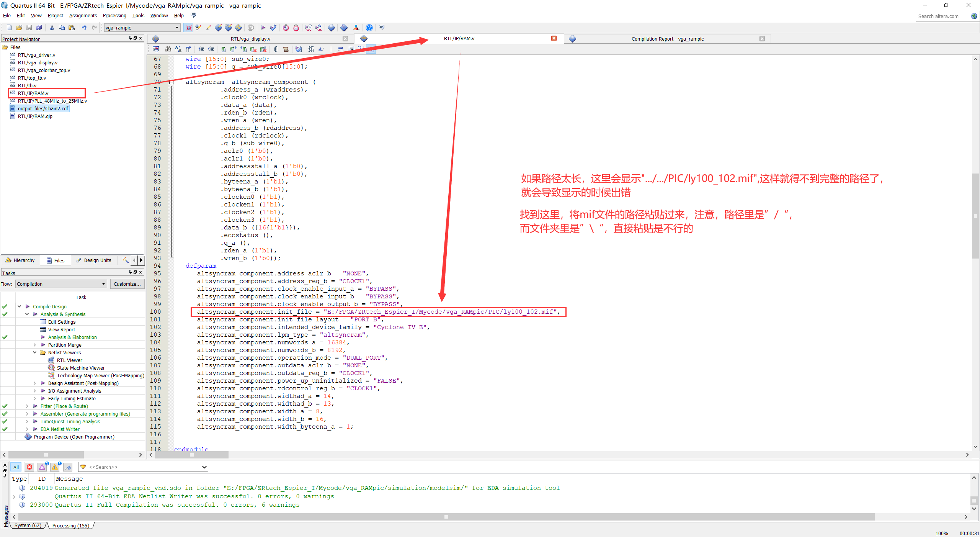Collapse the Netlist Viewers tree item

pos(35,352)
